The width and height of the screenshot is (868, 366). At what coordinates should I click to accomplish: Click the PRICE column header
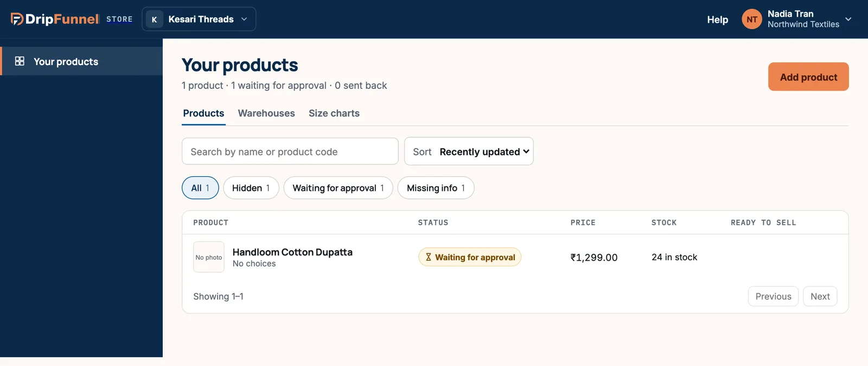point(583,223)
